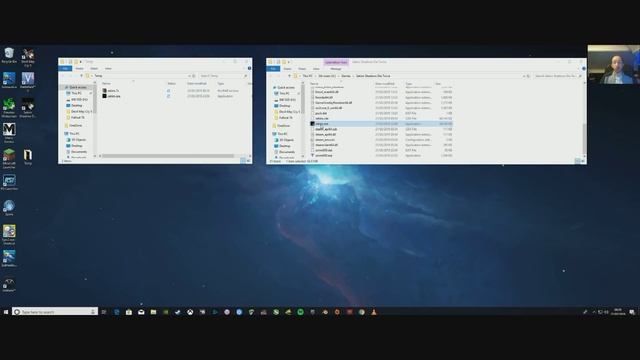
Task: Open the File tab in the Temp window
Action: coord(65,69)
